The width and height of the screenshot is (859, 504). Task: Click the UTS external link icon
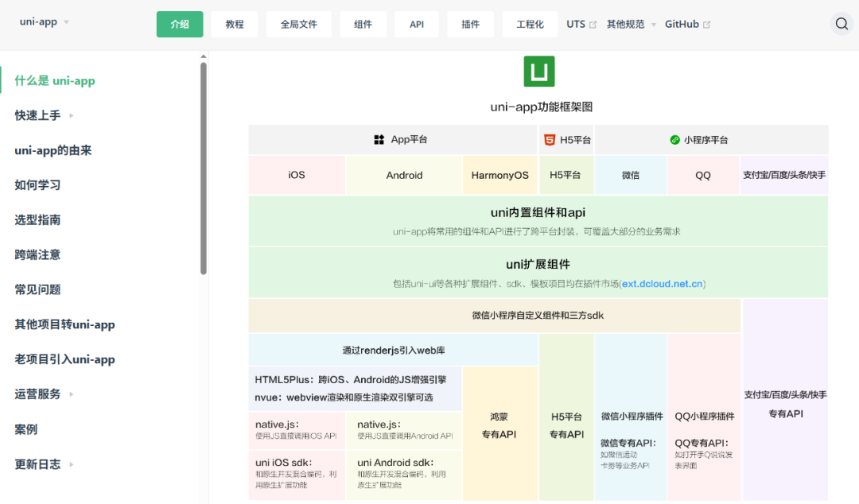593,25
